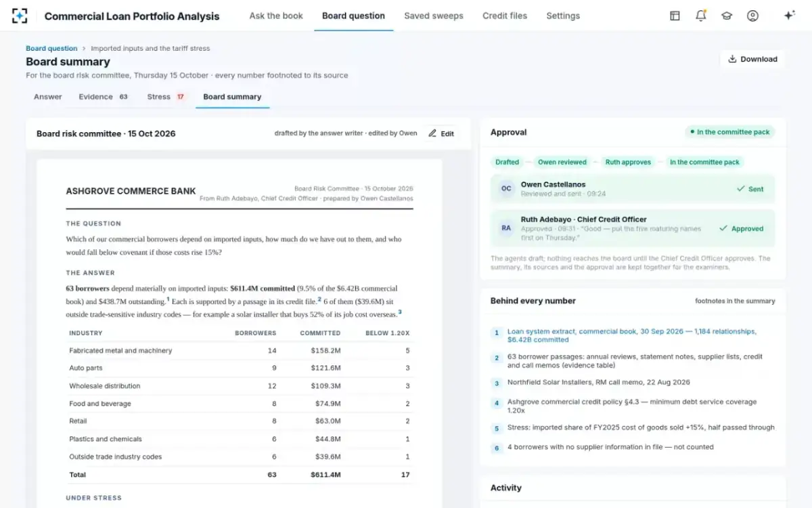812x508 pixels.
Task: Click footnote number 1 badge
Action: coord(497,333)
